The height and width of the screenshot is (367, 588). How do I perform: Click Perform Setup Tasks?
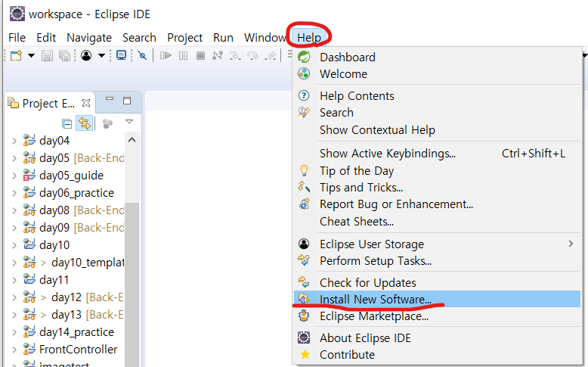[x=437, y=261]
